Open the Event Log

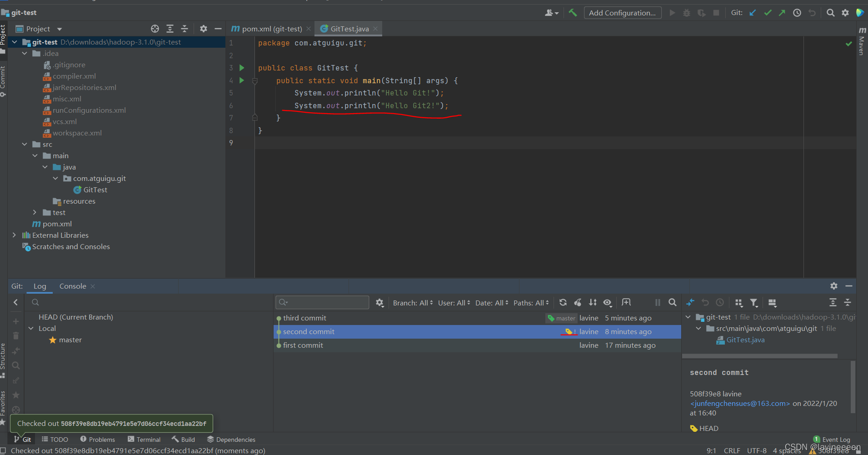831,440
